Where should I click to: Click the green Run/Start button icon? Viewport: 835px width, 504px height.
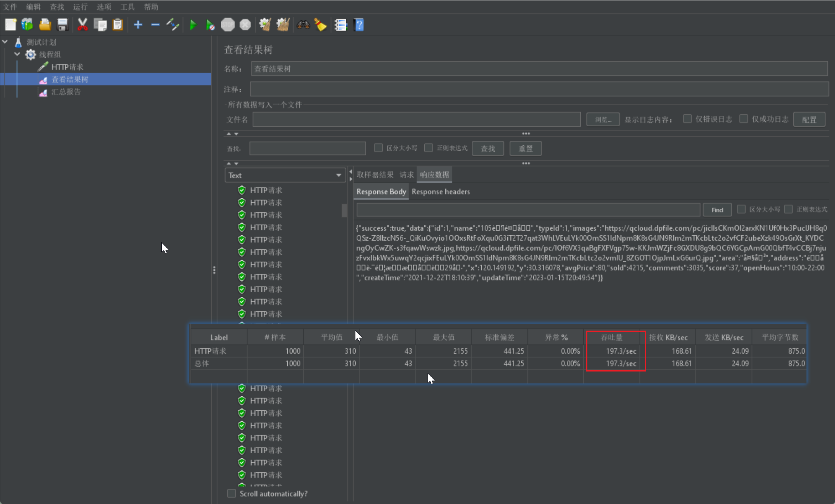193,24
